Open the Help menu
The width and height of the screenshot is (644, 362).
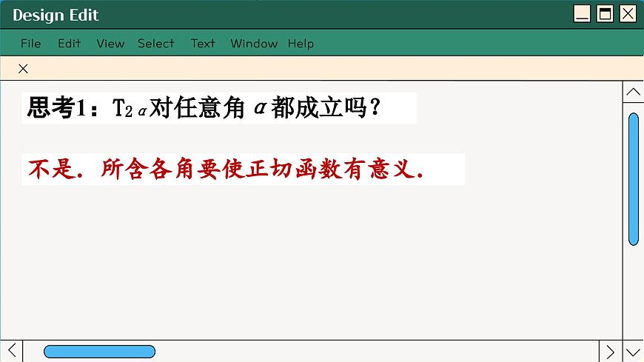click(x=301, y=44)
